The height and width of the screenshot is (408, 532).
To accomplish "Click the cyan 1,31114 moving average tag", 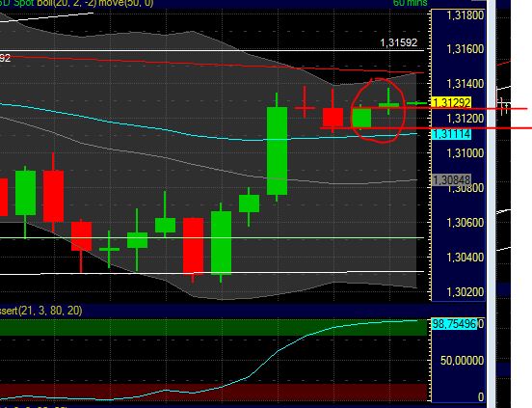I will pyautogui.click(x=452, y=134).
